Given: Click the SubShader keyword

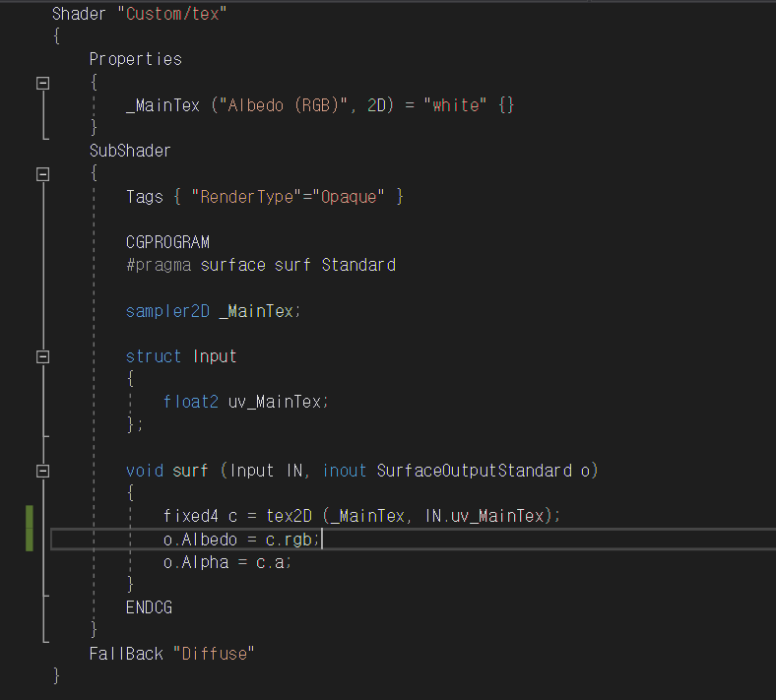Looking at the screenshot, I should point(130,151).
